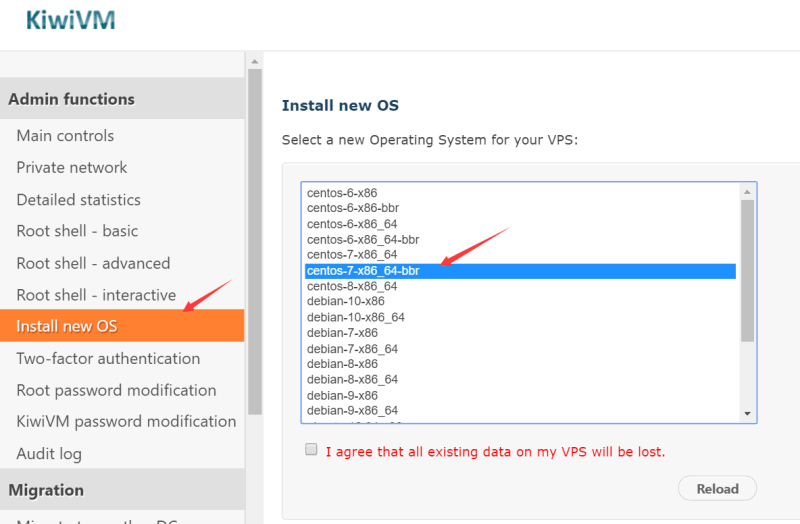Viewport: 800px width, 524px height.
Task: Select debian-9-x86_64 in OS list
Action: (x=520, y=411)
